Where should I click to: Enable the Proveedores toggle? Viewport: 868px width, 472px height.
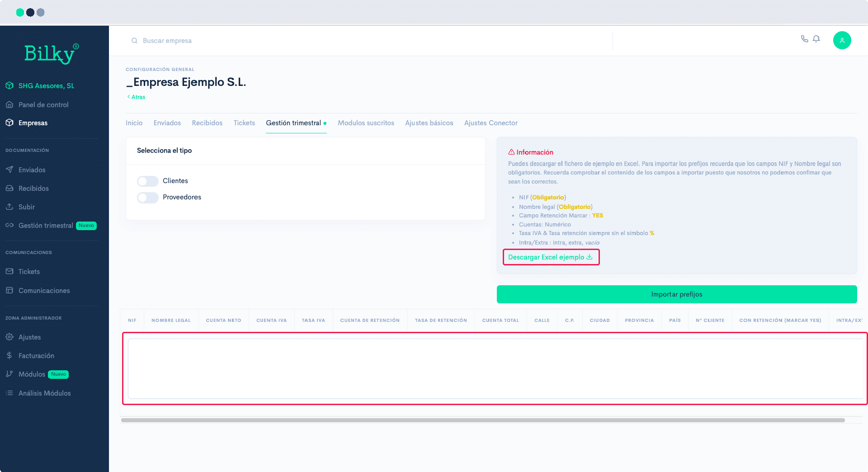click(148, 198)
